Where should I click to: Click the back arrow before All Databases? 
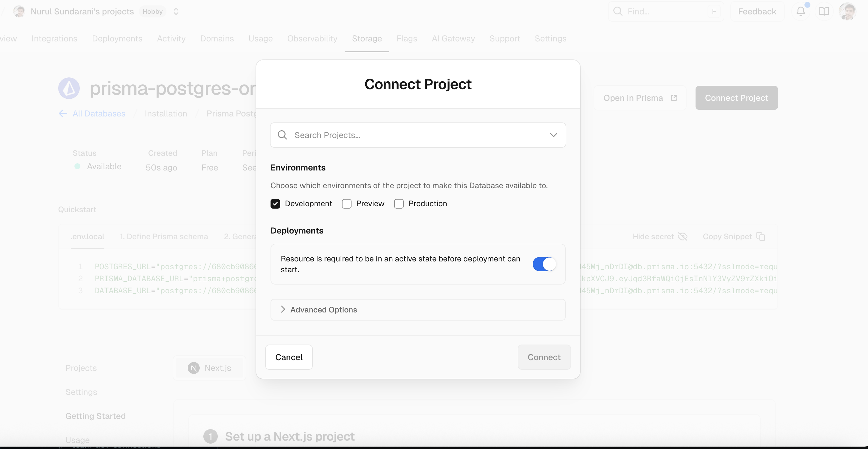click(63, 113)
